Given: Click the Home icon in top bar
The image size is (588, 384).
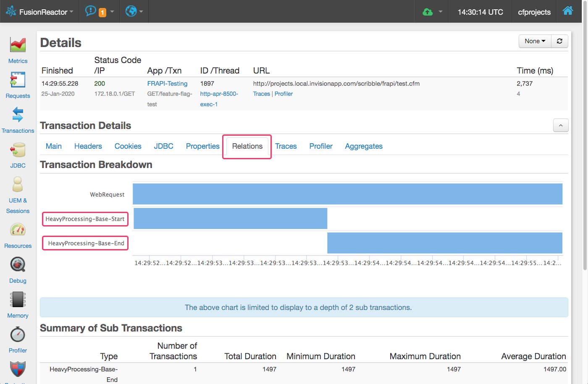Looking at the screenshot, I should [568, 11].
